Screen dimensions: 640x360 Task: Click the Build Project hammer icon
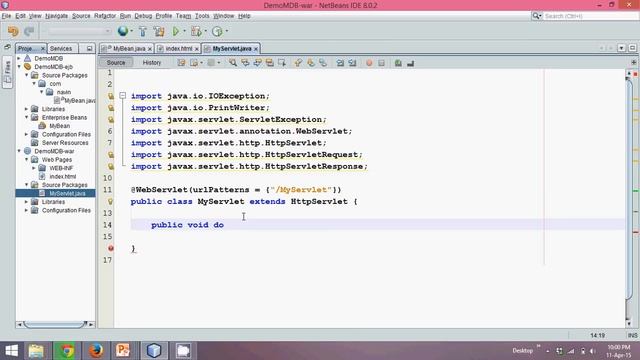142,31
